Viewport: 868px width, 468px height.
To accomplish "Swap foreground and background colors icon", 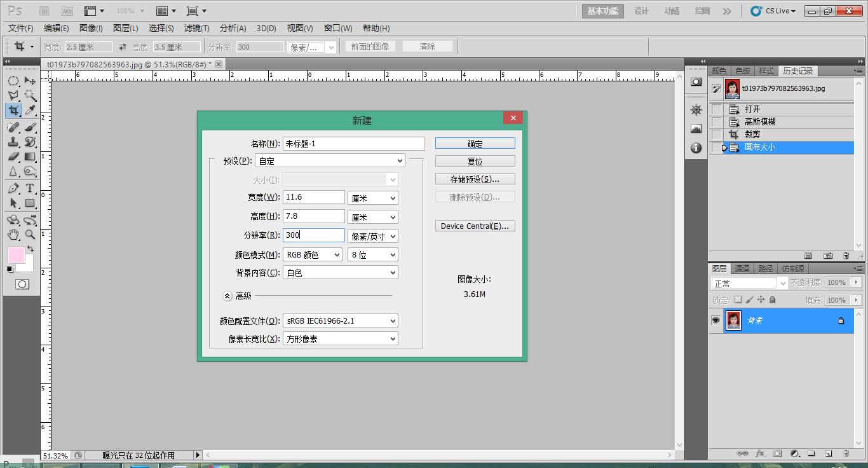I will coord(30,249).
